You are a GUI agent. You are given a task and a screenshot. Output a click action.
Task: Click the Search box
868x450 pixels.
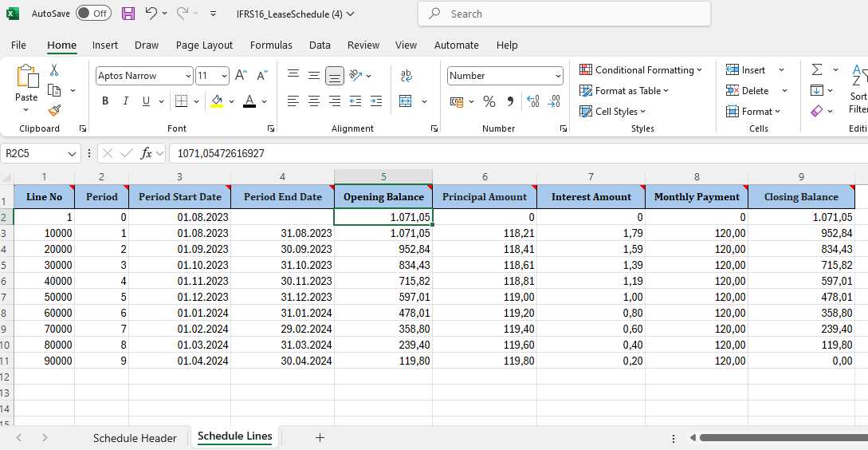(564, 14)
